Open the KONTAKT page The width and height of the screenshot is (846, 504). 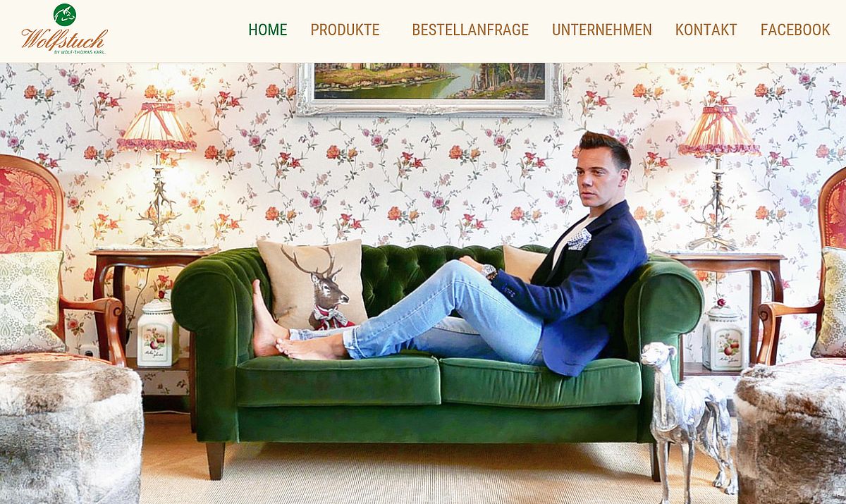point(706,30)
